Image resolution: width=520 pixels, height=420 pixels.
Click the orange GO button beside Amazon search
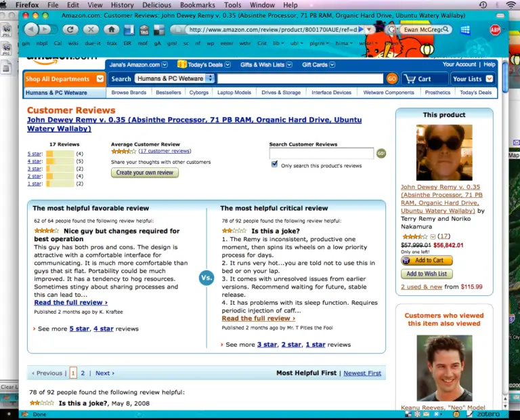(391, 79)
